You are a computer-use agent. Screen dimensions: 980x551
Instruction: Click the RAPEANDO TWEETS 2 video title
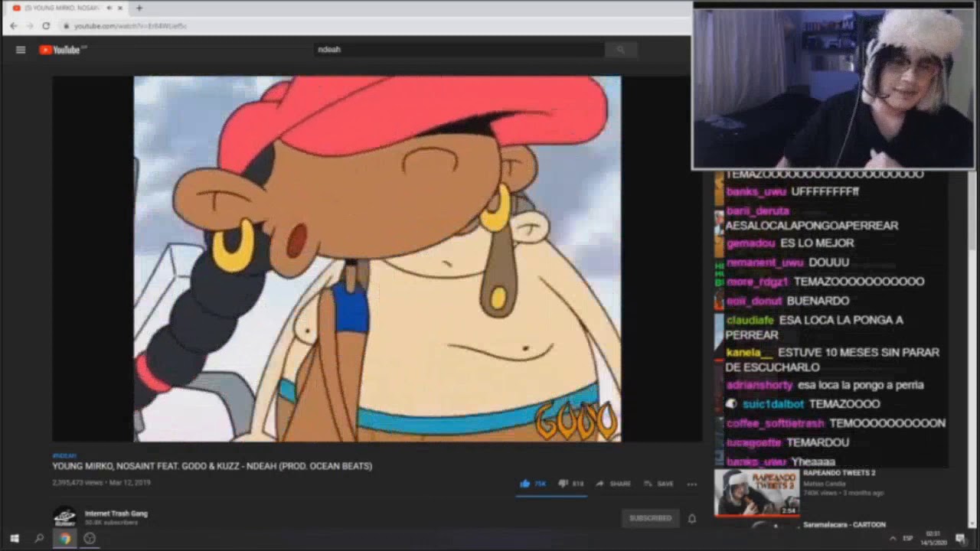coord(839,473)
